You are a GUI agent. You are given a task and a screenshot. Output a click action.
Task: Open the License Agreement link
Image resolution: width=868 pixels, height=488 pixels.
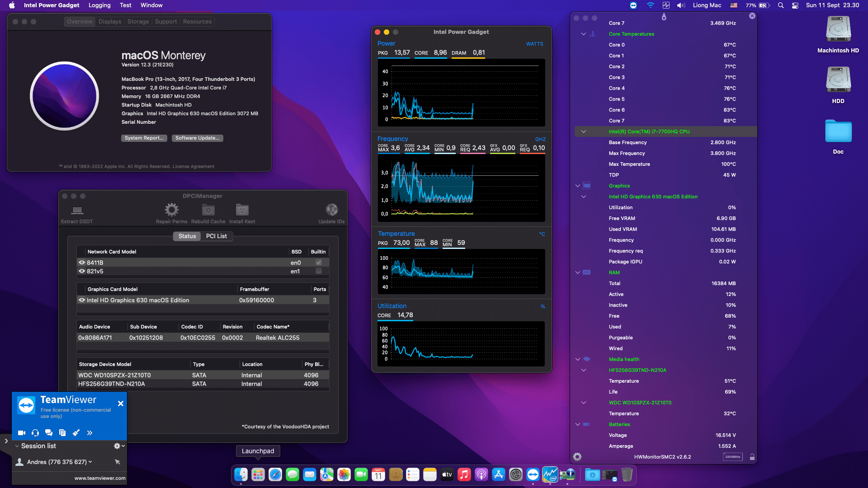(193, 166)
